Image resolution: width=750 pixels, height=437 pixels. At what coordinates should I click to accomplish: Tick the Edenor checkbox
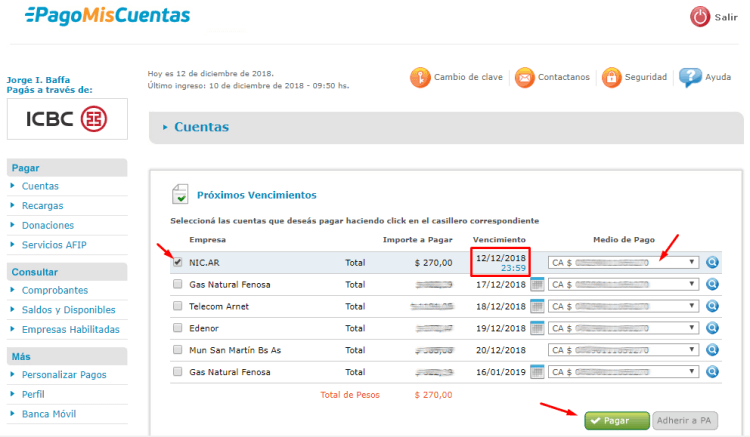click(x=177, y=328)
